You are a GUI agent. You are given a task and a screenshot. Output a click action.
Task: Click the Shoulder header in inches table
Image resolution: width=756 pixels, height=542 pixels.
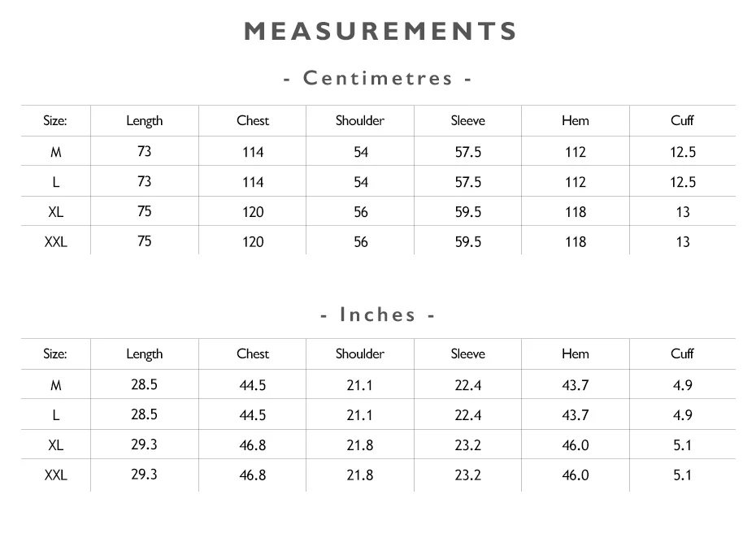pyautogui.click(x=360, y=353)
